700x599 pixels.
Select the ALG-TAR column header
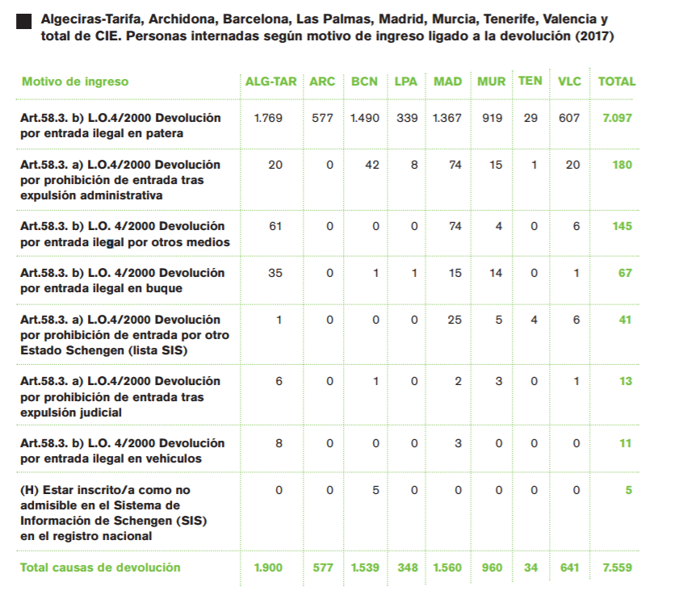271,82
